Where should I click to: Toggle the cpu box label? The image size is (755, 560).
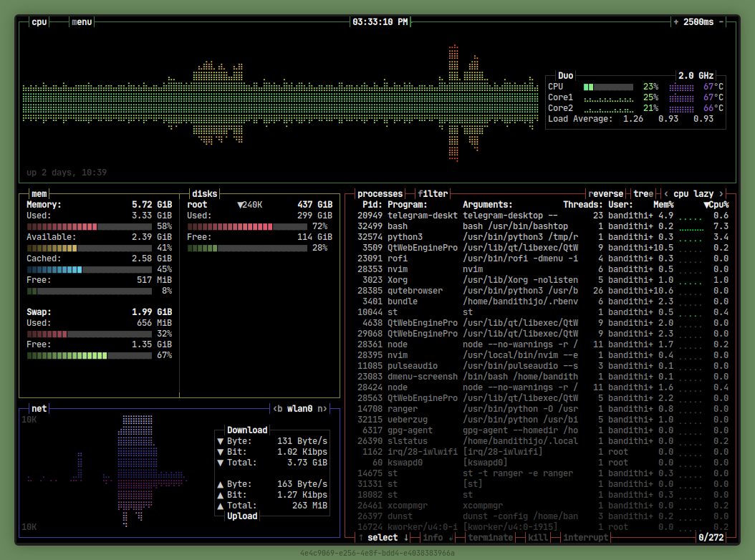pos(39,22)
